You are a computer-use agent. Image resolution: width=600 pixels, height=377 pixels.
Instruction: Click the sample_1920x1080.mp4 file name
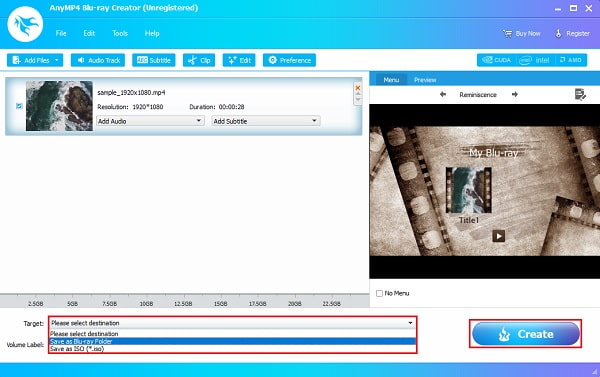point(131,93)
